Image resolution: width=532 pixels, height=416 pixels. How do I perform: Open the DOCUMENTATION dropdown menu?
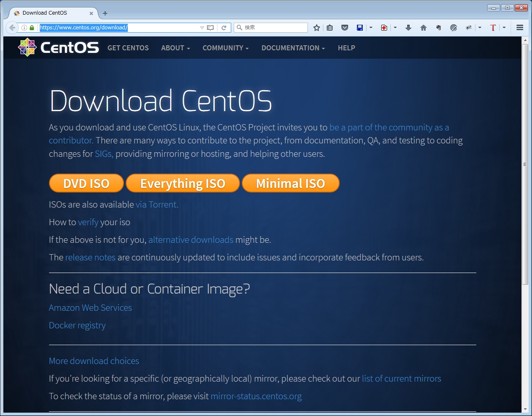tap(293, 48)
